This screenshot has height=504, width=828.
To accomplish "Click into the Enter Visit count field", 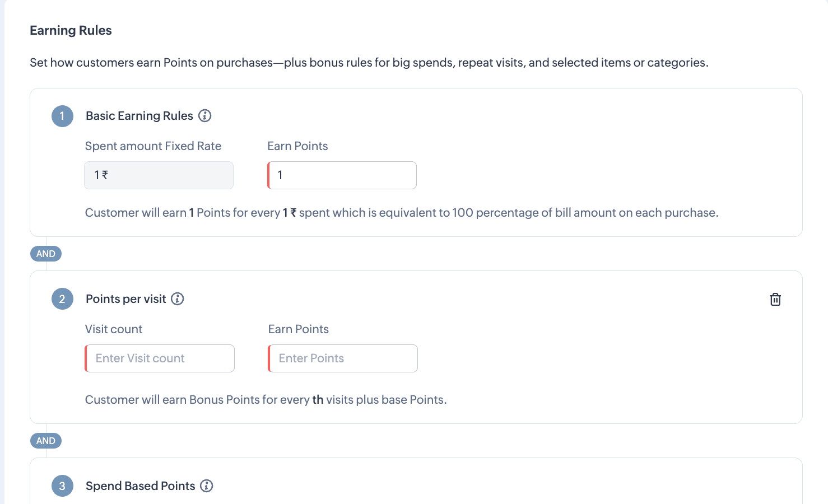I will pyautogui.click(x=160, y=358).
